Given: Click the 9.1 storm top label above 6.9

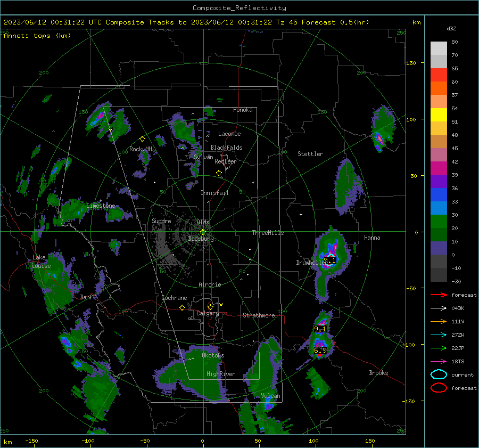Looking at the screenshot, I should point(320,329).
